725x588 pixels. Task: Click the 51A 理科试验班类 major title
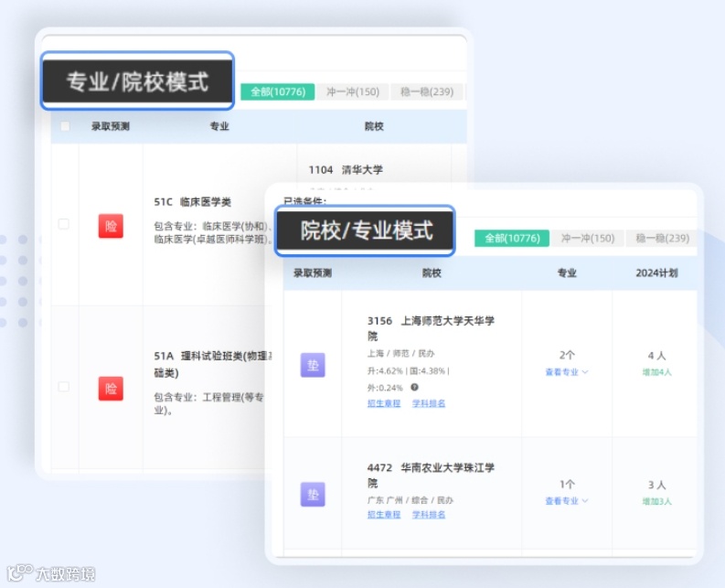click(x=213, y=364)
